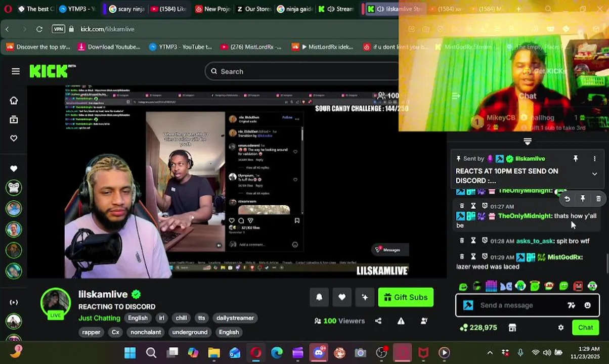Open pinned message three-dot options menu

pyautogui.click(x=594, y=159)
